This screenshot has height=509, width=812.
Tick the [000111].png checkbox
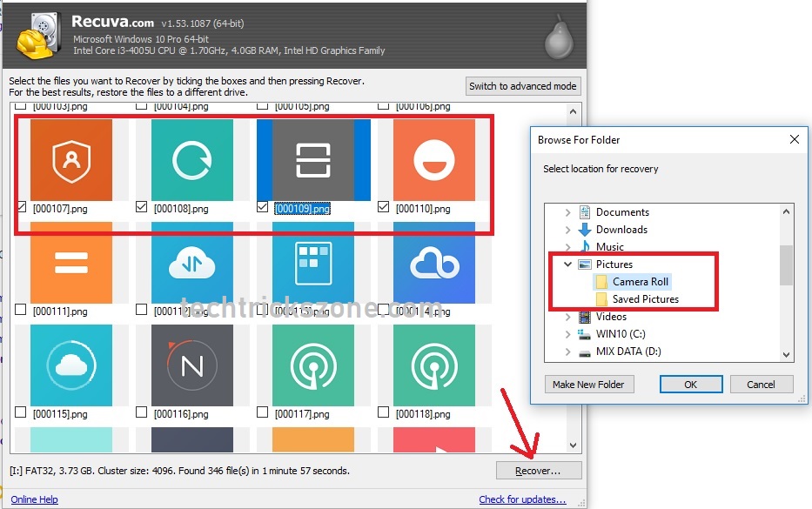point(21,311)
